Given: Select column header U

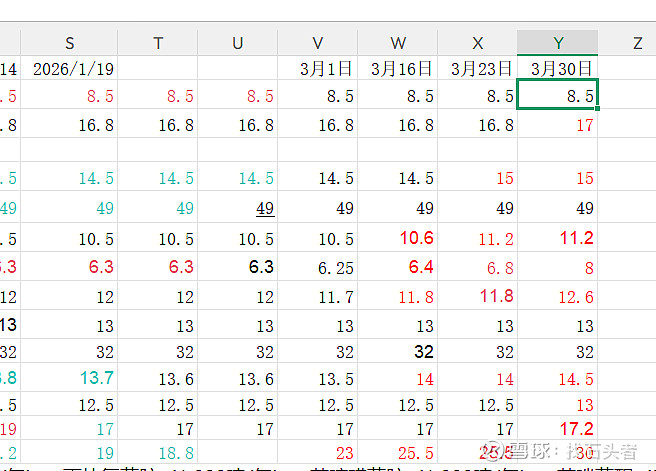Looking at the screenshot, I should [x=238, y=43].
